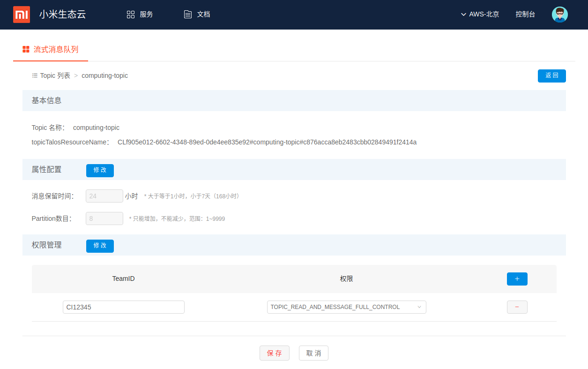
Task: Click the Xiaomi MI logo icon
Action: point(22,15)
